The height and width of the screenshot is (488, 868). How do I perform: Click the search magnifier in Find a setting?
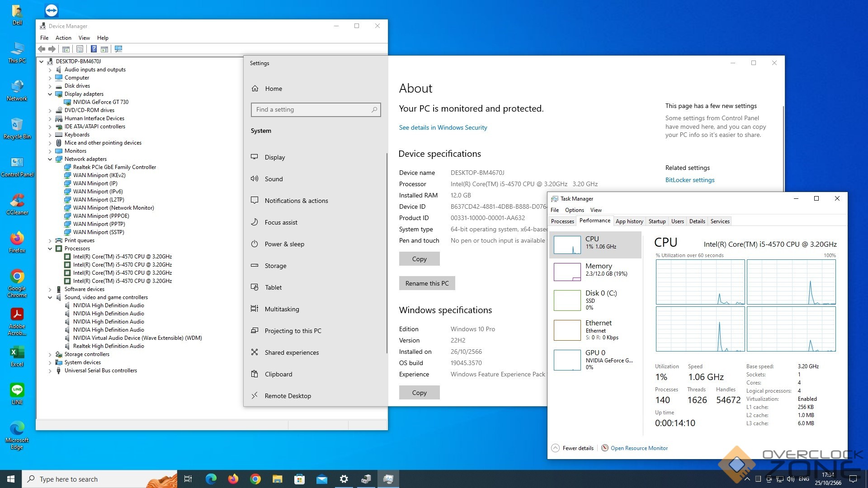tap(374, 109)
